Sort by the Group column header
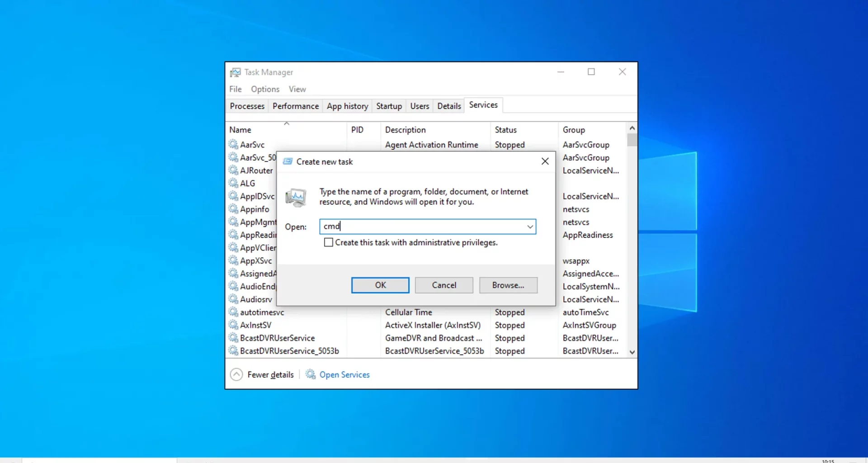The image size is (868, 463). (x=593, y=130)
